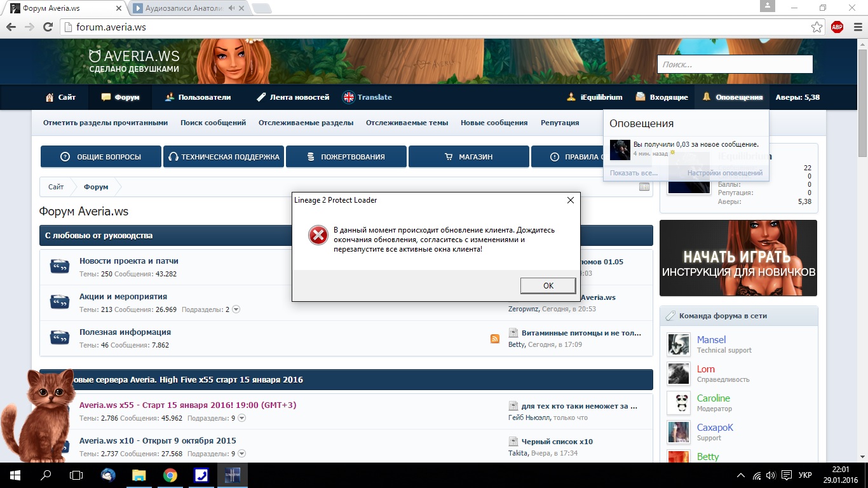This screenshot has height=488, width=868.
Task: Click CaxapoK's avatar thumbnail
Action: pos(679,432)
